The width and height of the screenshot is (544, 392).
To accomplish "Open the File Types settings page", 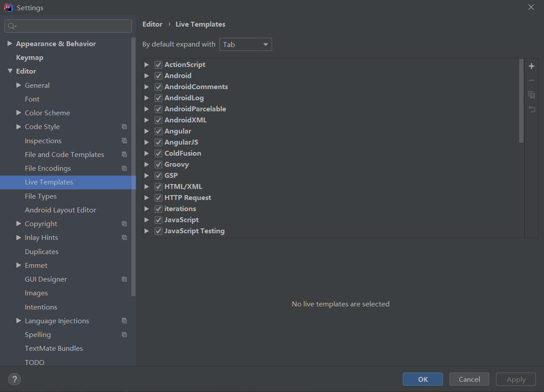I will click(x=41, y=196).
